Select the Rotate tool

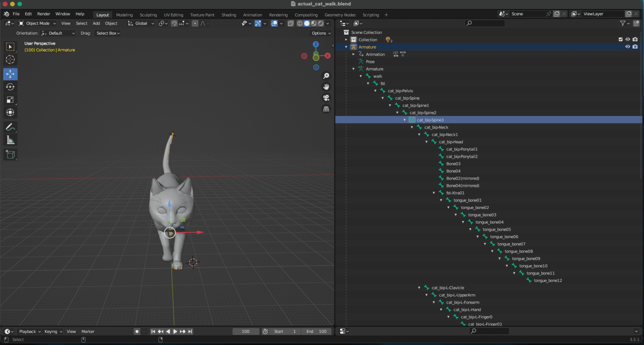tap(10, 87)
